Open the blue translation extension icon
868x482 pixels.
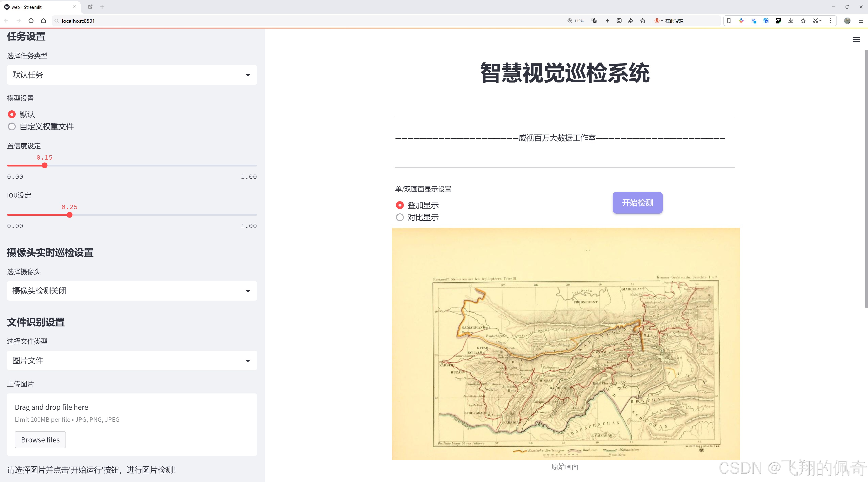pyautogui.click(x=766, y=20)
